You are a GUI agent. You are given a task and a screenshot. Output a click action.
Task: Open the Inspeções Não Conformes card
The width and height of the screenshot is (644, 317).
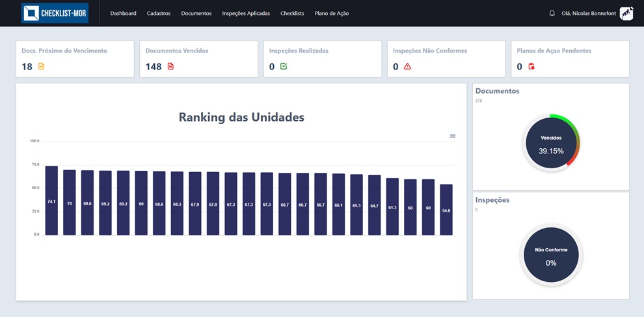446,59
